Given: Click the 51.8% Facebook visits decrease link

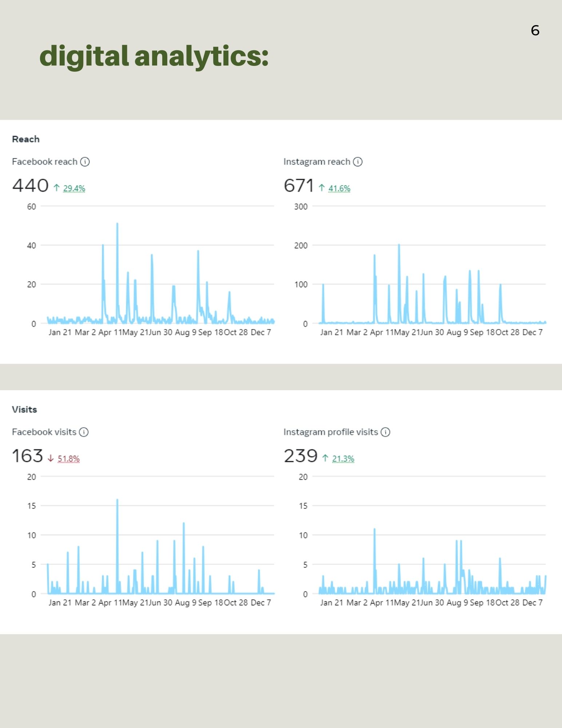Looking at the screenshot, I should click(x=69, y=459).
